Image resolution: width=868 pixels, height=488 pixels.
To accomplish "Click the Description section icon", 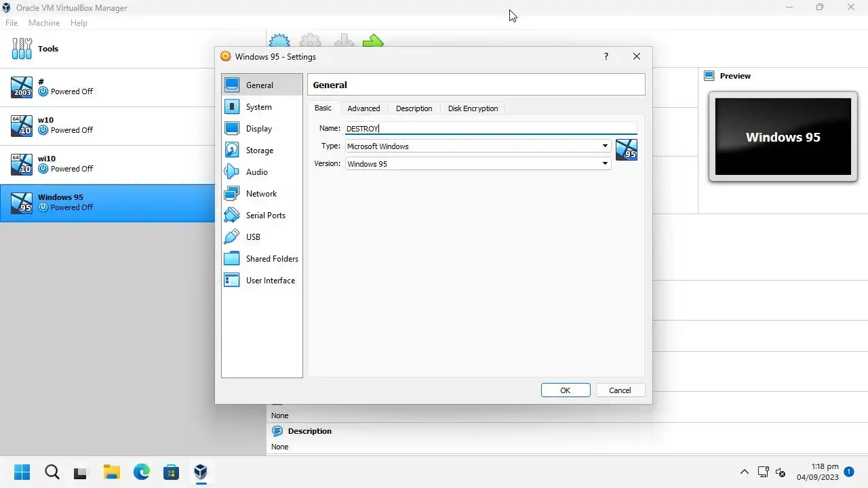I will click(277, 431).
